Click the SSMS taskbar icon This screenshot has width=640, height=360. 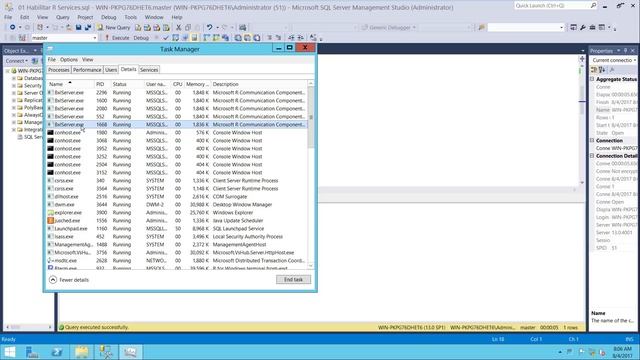106,352
